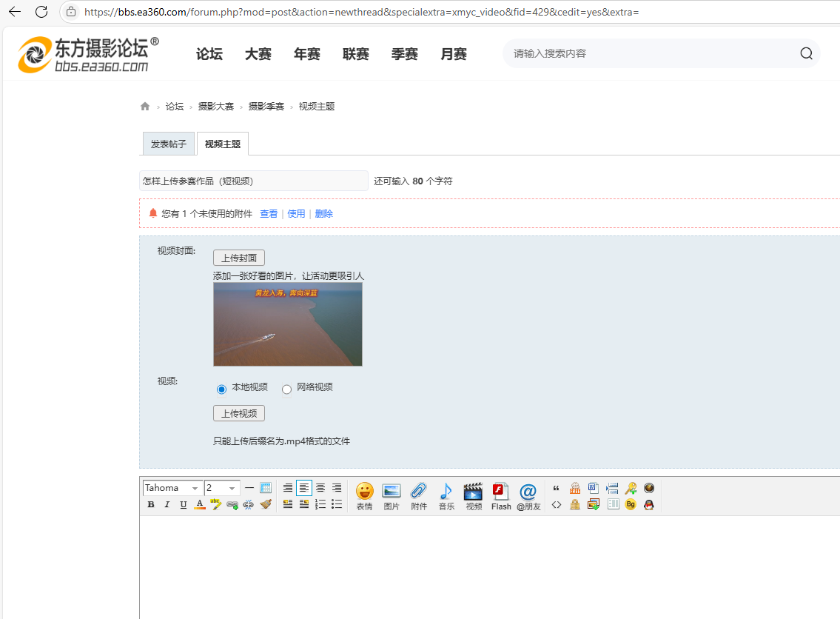Switch to the 视频主题 tab
Viewport: 840px width, 619px height.
click(222, 144)
